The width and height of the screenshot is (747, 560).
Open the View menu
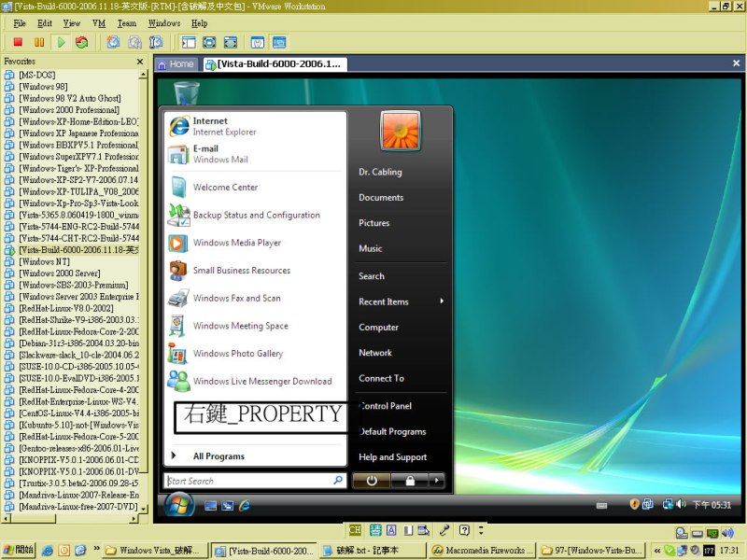[x=72, y=22]
